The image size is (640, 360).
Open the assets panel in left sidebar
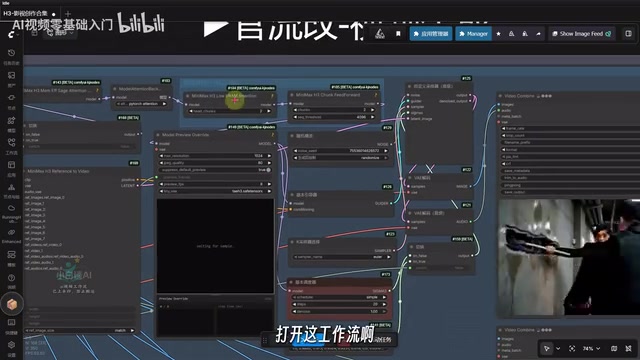click(x=11, y=76)
